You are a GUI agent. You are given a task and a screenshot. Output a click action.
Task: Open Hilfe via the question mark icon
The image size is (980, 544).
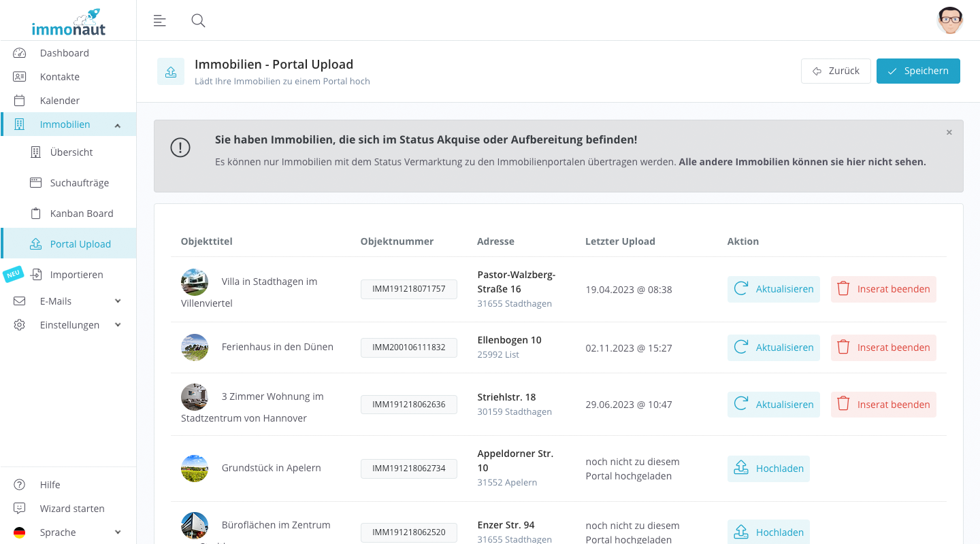[18, 484]
